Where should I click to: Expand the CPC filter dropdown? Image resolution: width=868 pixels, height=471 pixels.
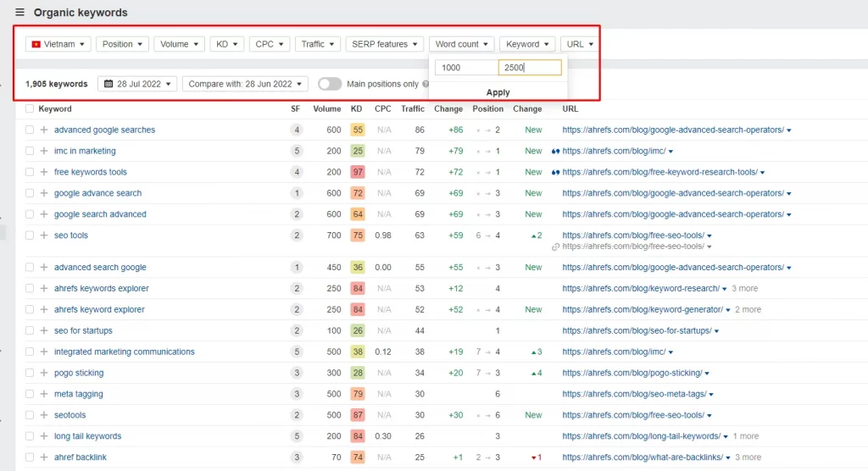point(270,44)
